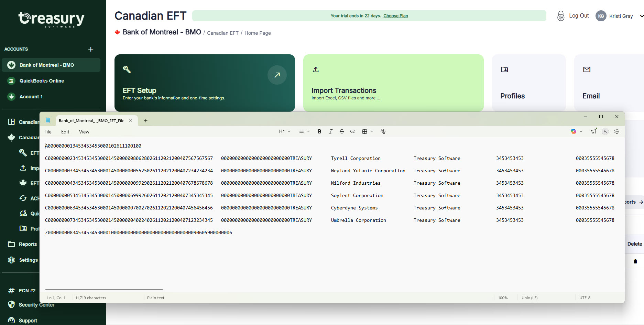Click the Log Out lock icon
The height and width of the screenshot is (325, 644).
(561, 16)
